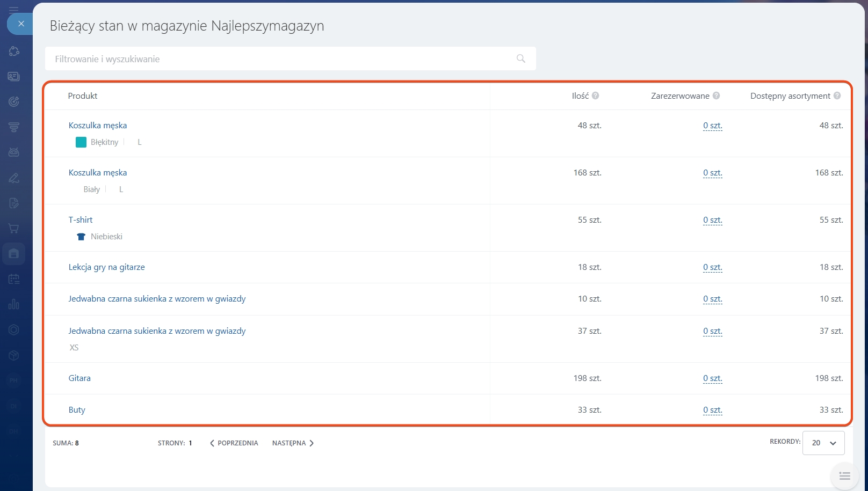This screenshot has width=868, height=491.
Task: Sort by the Produkt column header
Action: [x=83, y=96]
